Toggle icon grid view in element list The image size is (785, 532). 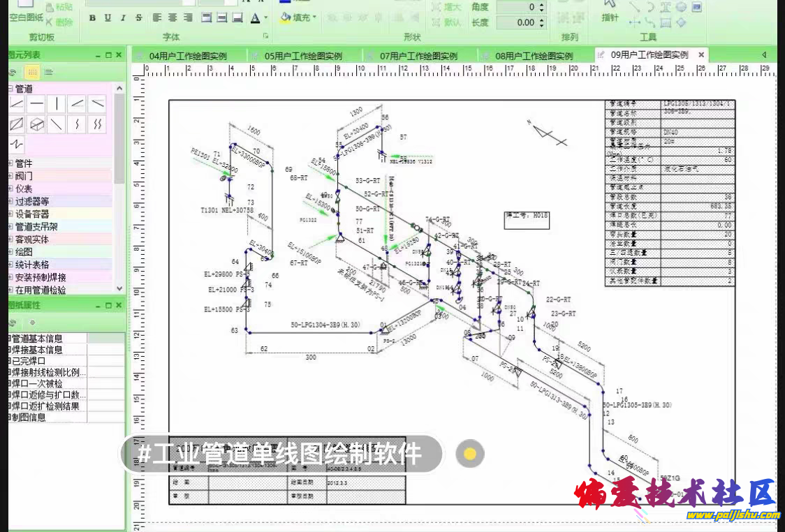point(32,72)
